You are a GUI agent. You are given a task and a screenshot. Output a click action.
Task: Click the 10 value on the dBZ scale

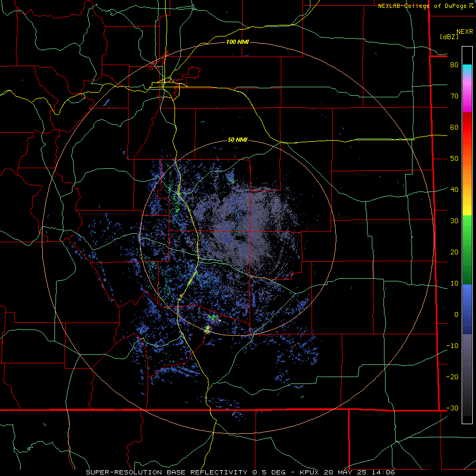tap(454, 283)
